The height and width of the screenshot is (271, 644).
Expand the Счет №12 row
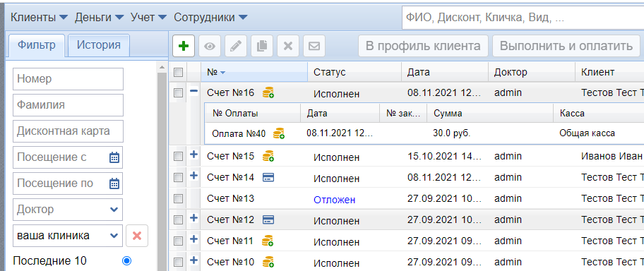194,218
